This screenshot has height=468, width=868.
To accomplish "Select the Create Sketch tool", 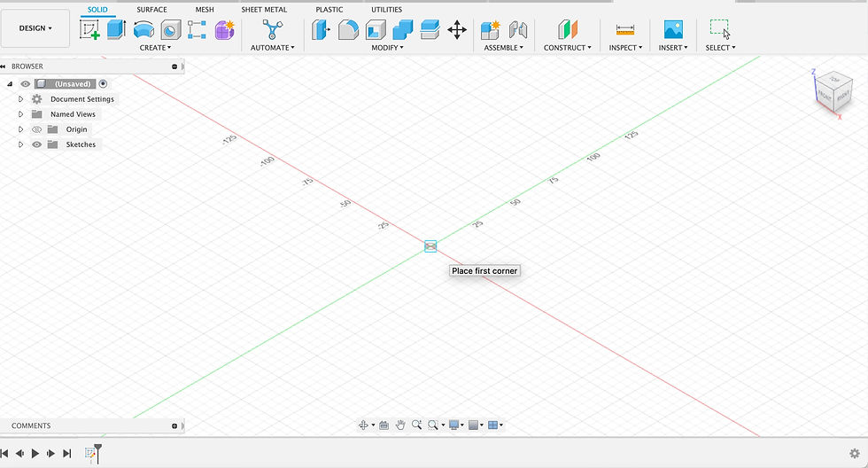I will tap(89, 29).
